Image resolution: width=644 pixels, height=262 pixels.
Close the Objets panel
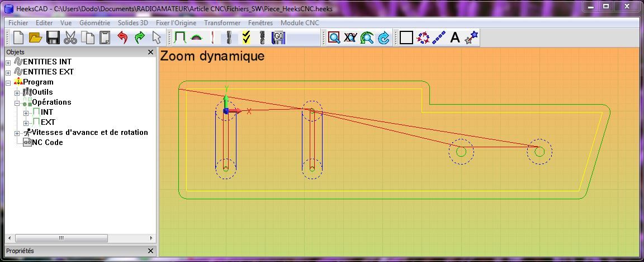click(151, 52)
